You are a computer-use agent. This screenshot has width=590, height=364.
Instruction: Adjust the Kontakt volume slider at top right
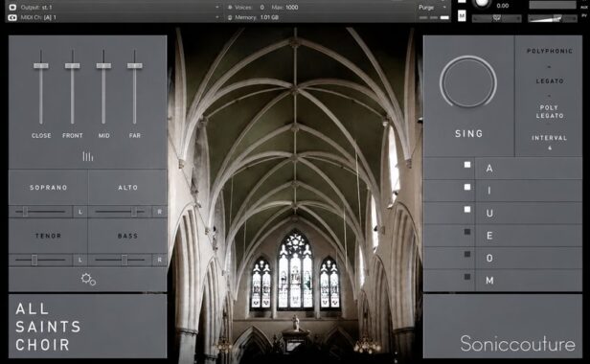[x=553, y=18]
